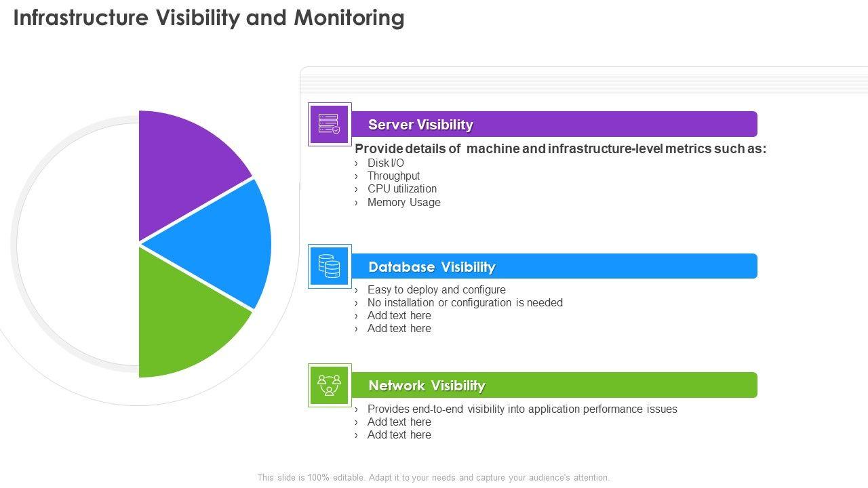Select the 'CPU utilization' bullet
This screenshot has width=868, height=488.
pos(401,189)
